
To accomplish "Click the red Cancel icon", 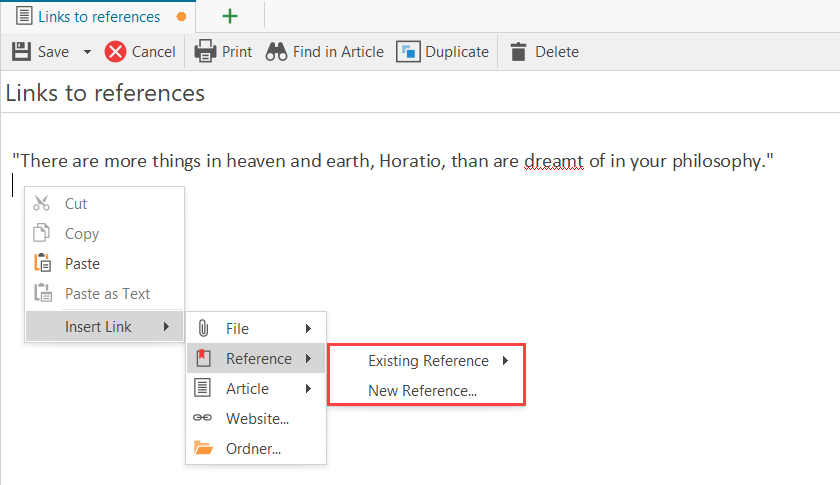I will click(x=116, y=51).
